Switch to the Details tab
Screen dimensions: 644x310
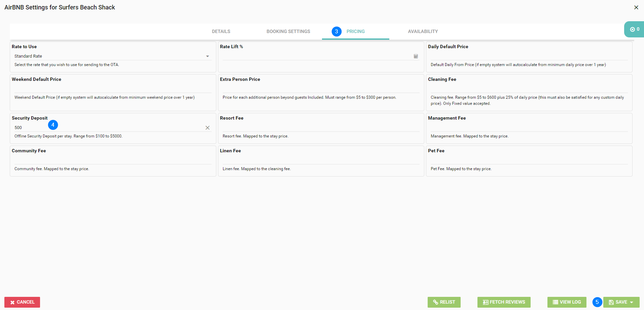point(221,31)
